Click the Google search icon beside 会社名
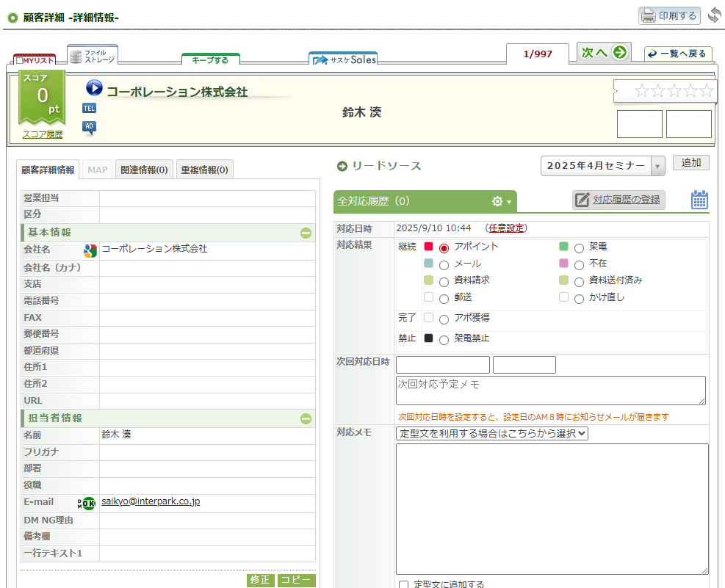This screenshot has width=725, height=588. pos(90,250)
